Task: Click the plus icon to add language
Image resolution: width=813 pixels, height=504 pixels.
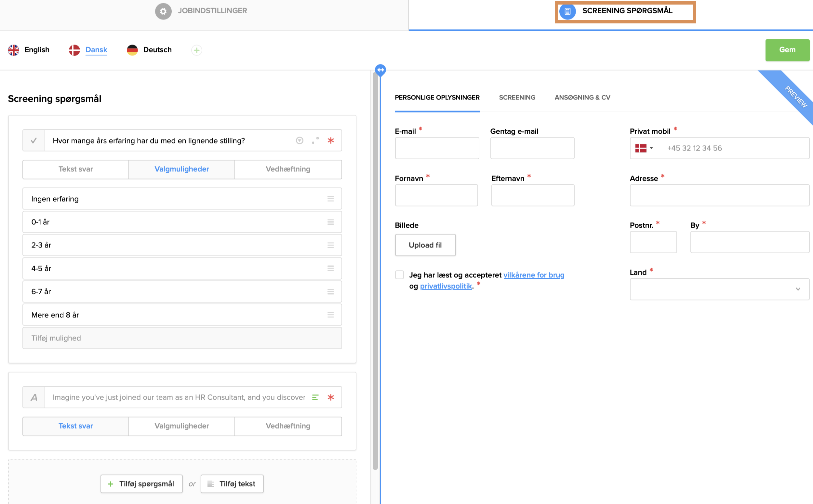Action: click(x=197, y=50)
